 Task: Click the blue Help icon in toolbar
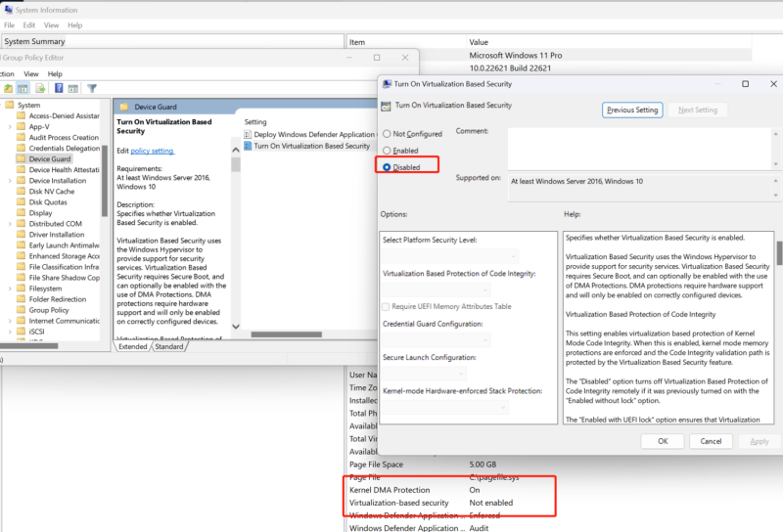pyautogui.click(x=59, y=89)
